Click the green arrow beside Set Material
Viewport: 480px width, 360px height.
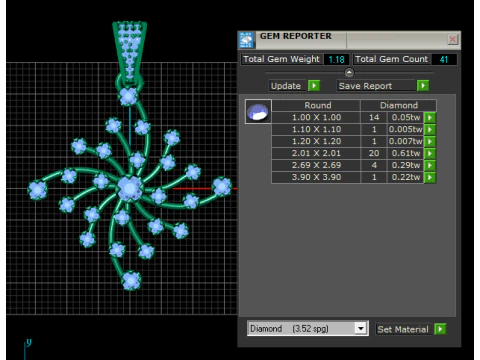tap(440, 329)
